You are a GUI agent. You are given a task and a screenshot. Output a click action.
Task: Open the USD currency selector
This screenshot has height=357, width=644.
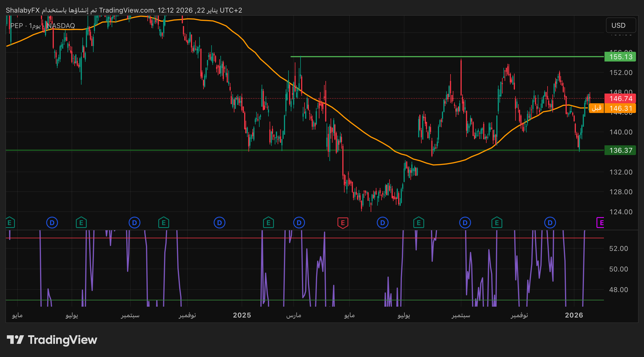(x=621, y=25)
